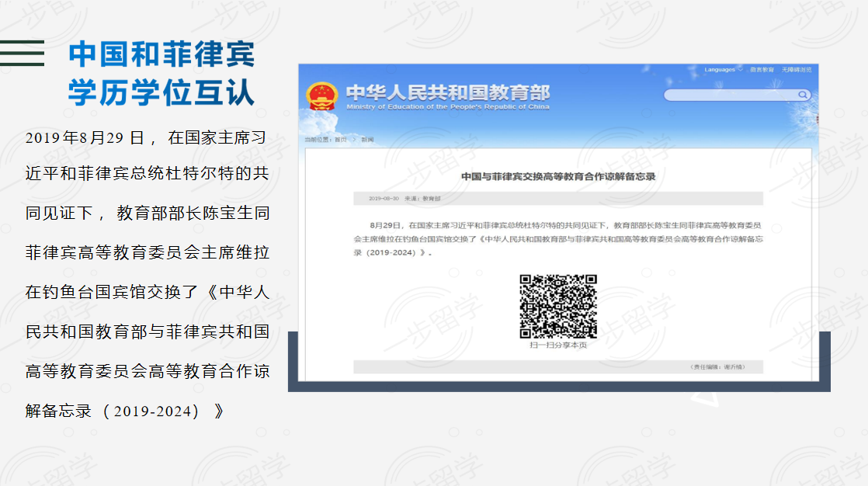This screenshot has height=486, width=868.
Task: Click the line 近平和菲律宾总统杜特尔特的共
Action: click(x=148, y=173)
